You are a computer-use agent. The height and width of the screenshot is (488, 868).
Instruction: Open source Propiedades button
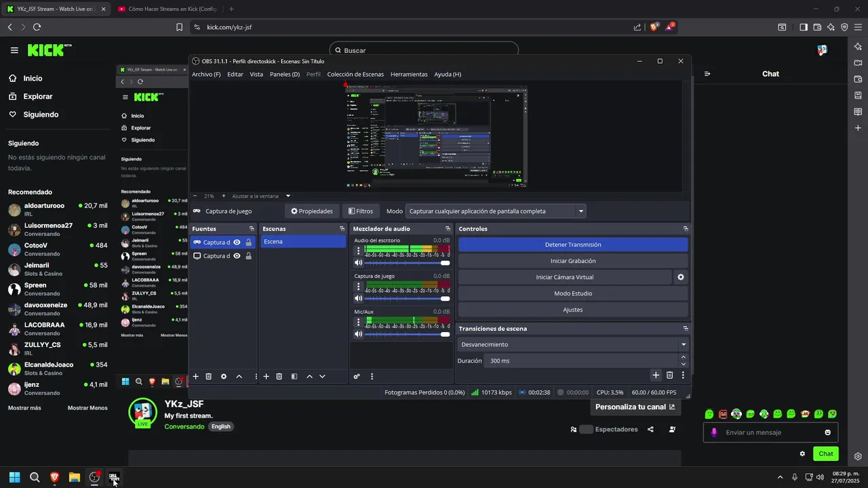tap(312, 211)
